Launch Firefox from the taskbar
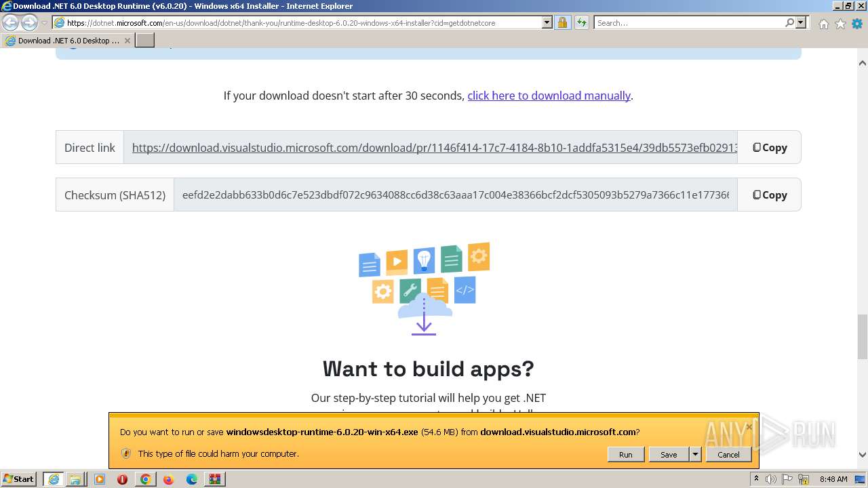 click(x=168, y=479)
